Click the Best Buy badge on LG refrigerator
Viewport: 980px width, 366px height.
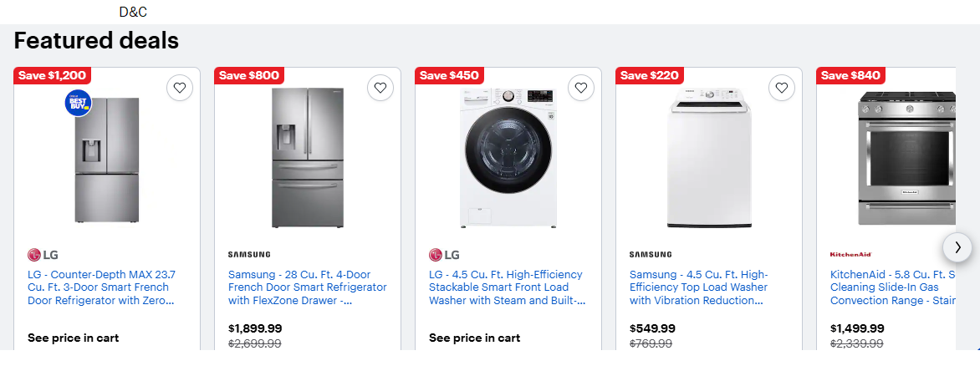pyautogui.click(x=78, y=102)
